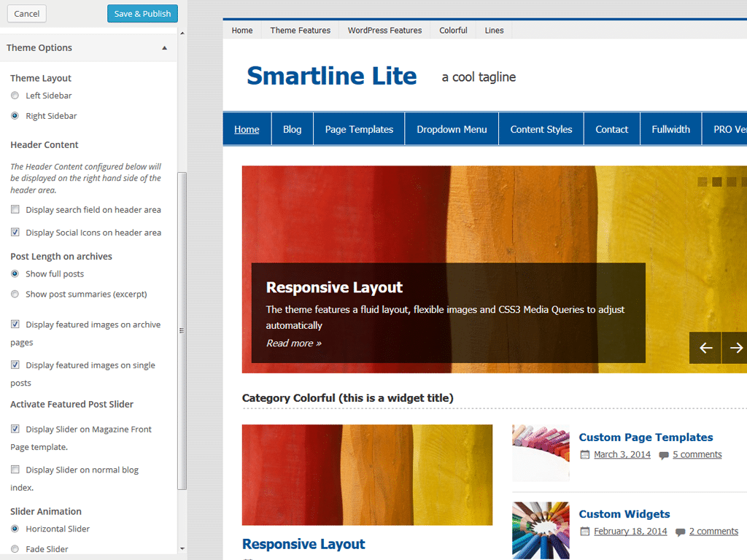Open Blog in main navigation

292,129
